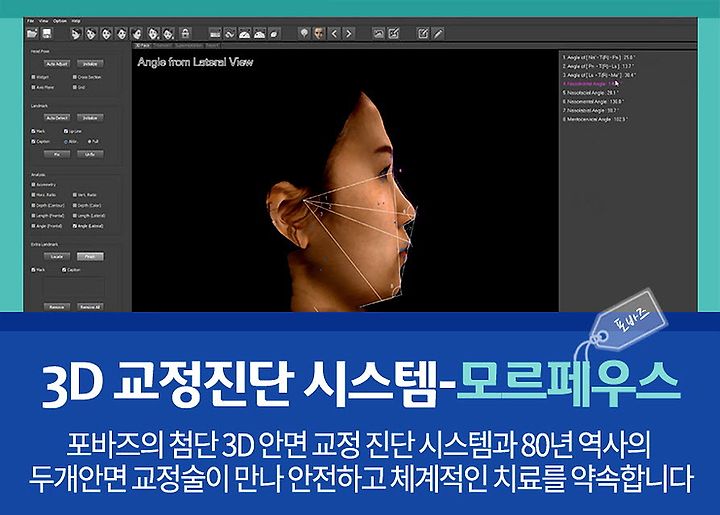Open the View menu
The width and height of the screenshot is (720, 515).
click(x=44, y=21)
